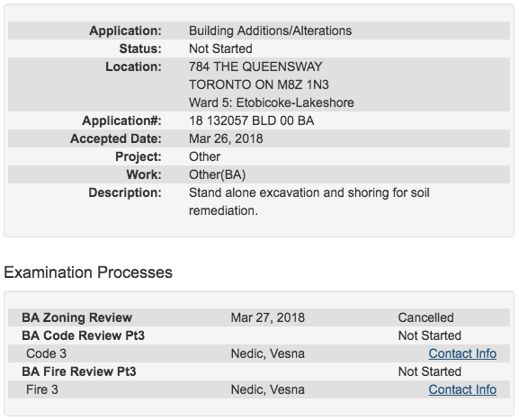Screen dimensions: 519x420
Task: Select the BA Code Review Pt3 label
Action: pos(83,335)
